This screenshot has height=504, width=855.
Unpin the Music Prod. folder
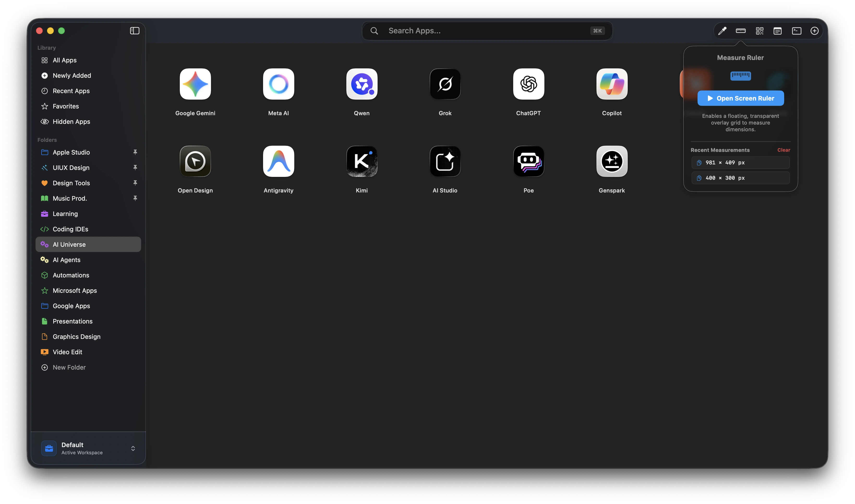coord(135,198)
